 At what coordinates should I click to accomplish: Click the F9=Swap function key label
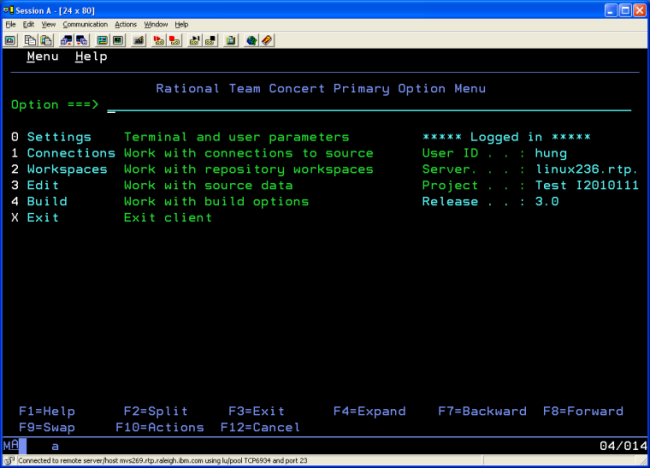tap(47, 427)
